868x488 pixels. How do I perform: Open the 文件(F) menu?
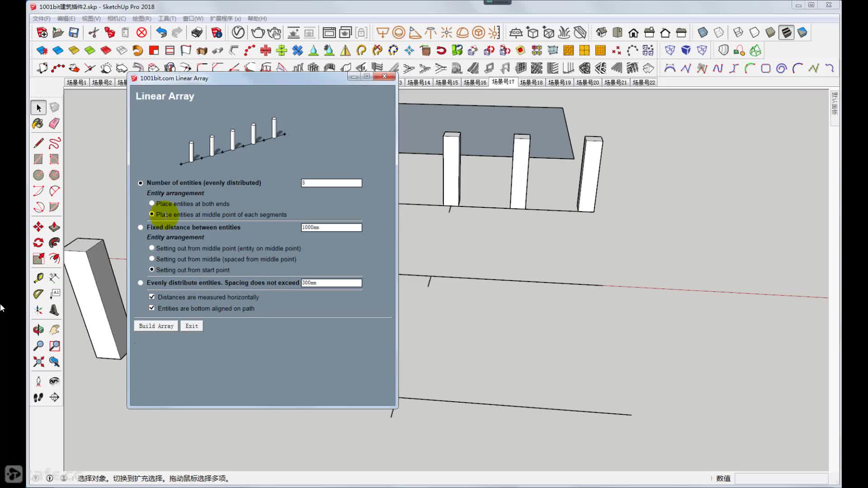(42, 19)
